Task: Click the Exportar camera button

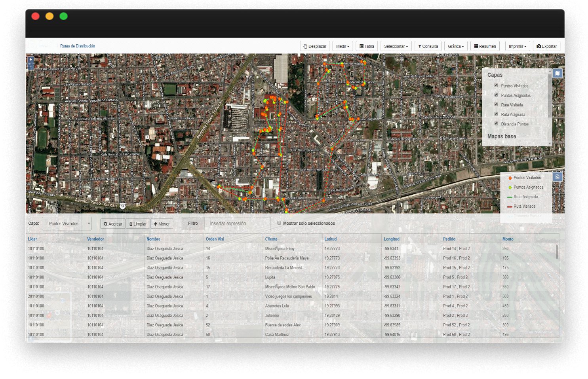Action: point(546,46)
